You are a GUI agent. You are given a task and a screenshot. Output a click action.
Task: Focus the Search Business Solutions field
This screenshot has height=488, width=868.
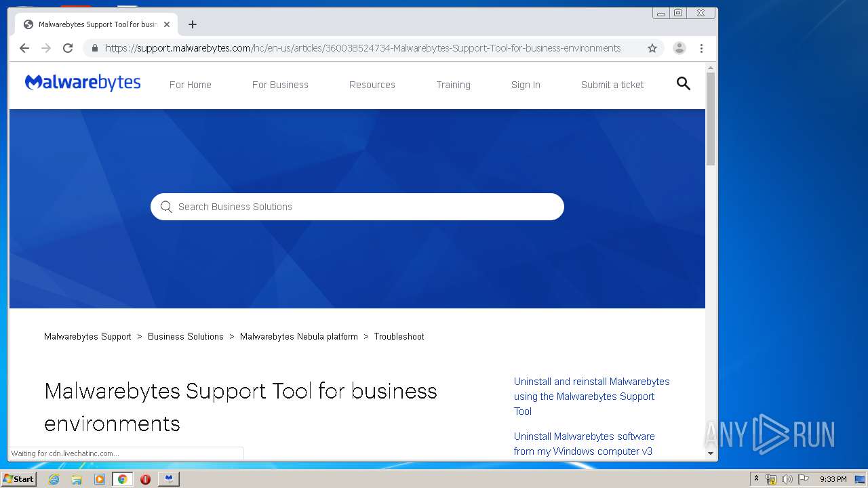click(357, 207)
